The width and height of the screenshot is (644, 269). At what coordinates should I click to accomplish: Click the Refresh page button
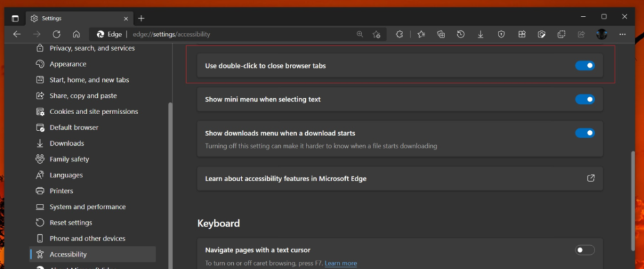click(x=57, y=34)
